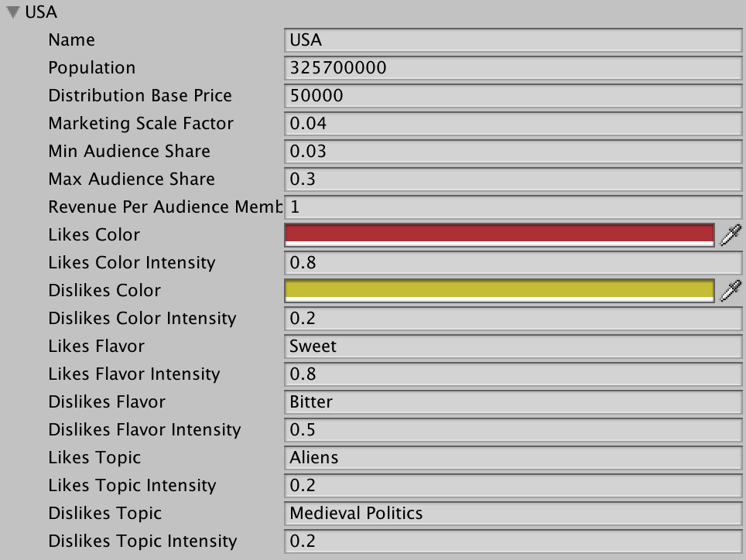Select the Population value field
746x560 pixels.
513,68
